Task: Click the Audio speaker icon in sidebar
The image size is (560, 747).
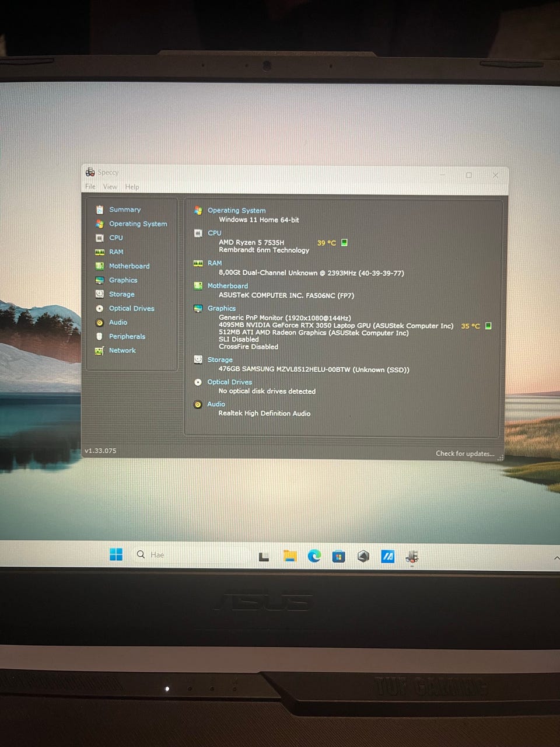Action: [100, 322]
